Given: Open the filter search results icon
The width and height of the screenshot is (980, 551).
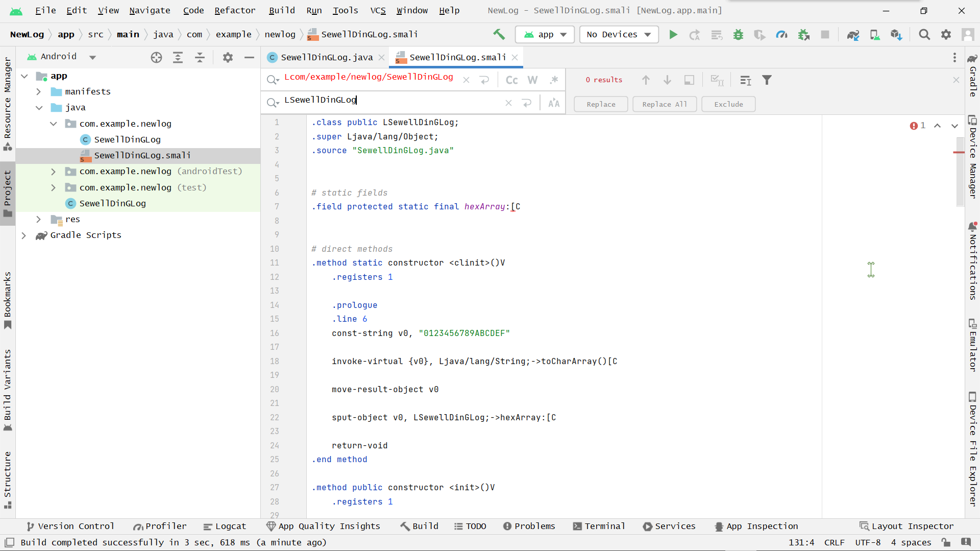Looking at the screenshot, I should [767, 80].
